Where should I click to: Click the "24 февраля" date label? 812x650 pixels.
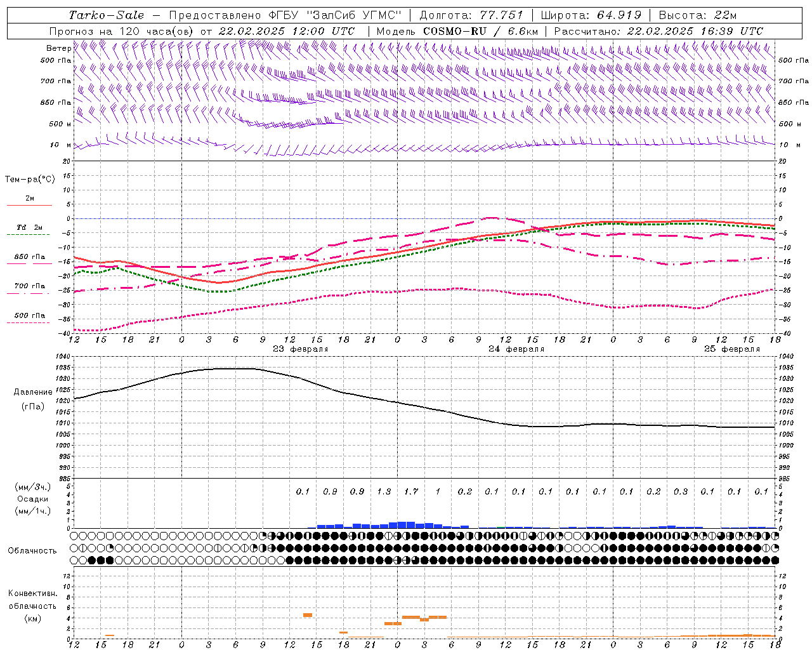(x=516, y=349)
